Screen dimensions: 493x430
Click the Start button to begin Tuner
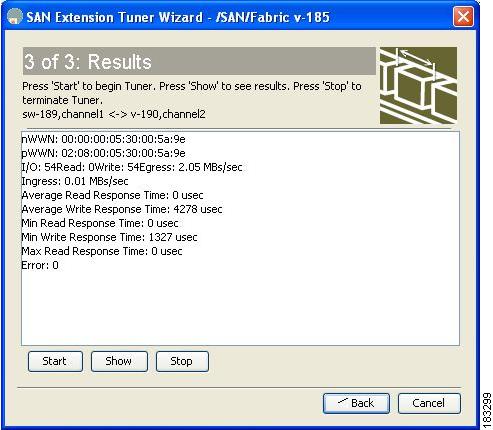coord(55,361)
